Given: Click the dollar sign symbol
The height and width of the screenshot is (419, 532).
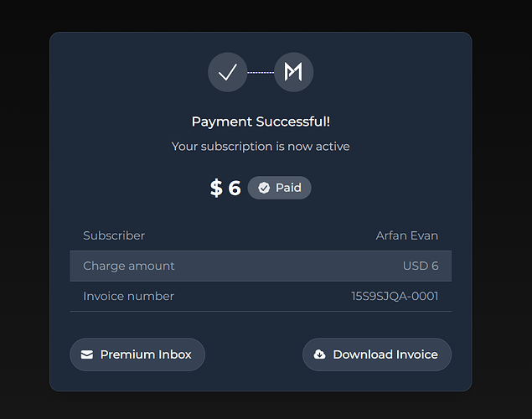Looking at the screenshot, I should [x=216, y=188].
